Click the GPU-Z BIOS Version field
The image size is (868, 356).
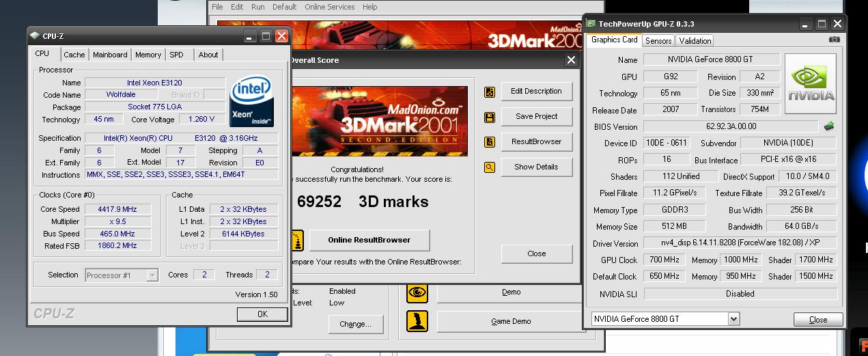[x=731, y=126]
